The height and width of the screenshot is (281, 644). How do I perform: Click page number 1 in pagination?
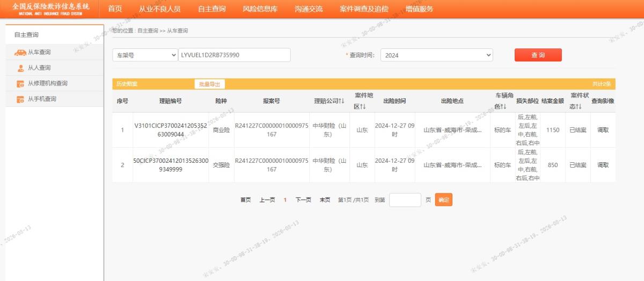coord(285,200)
